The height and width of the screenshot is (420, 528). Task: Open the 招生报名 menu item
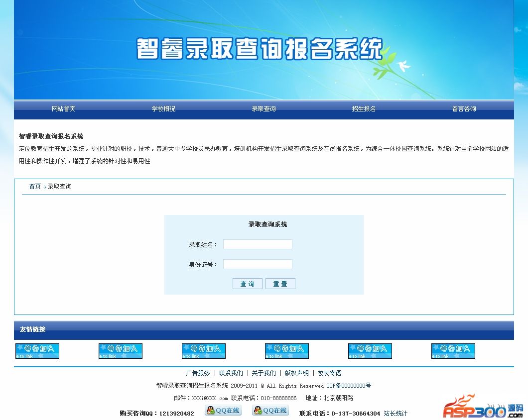point(364,108)
